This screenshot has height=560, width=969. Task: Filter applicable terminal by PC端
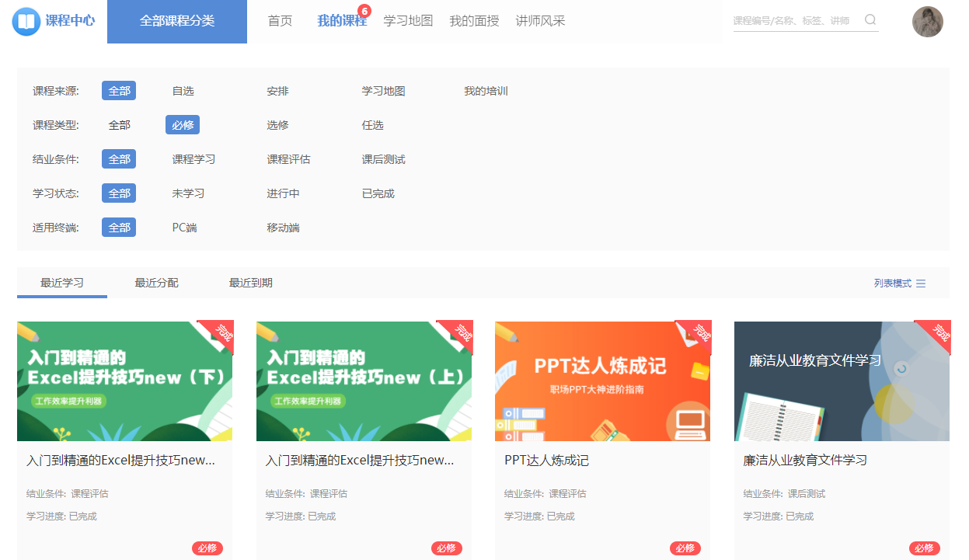coord(184,228)
